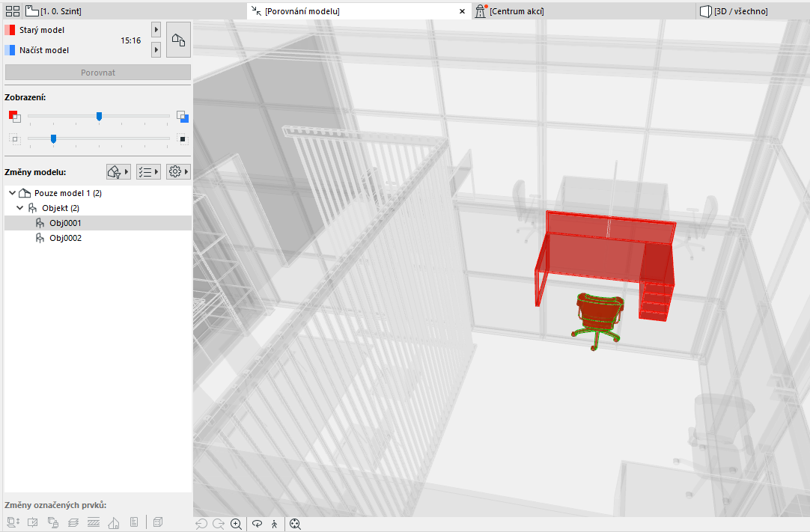Collapse the Objekt (2) node

click(19, 207)
